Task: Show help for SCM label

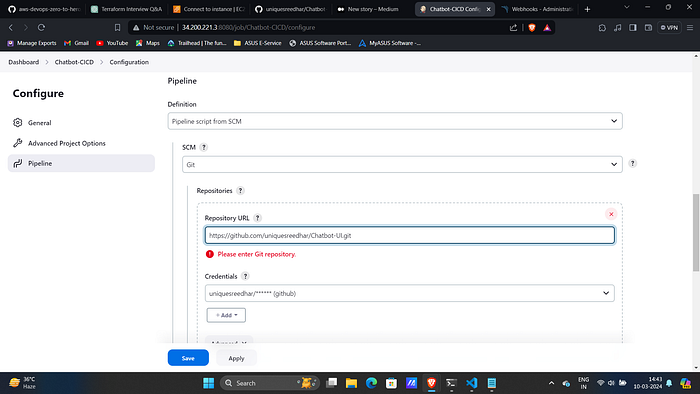Action: pos(204,147)
